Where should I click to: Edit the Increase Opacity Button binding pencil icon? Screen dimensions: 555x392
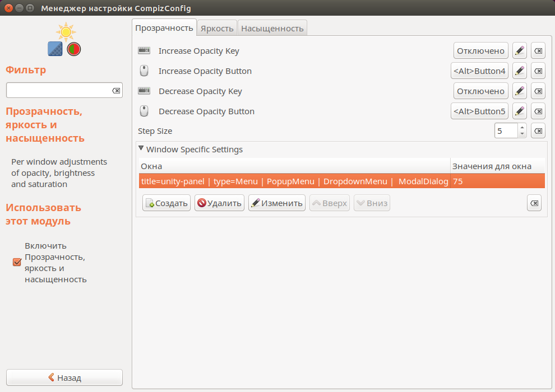click(519, 71)
